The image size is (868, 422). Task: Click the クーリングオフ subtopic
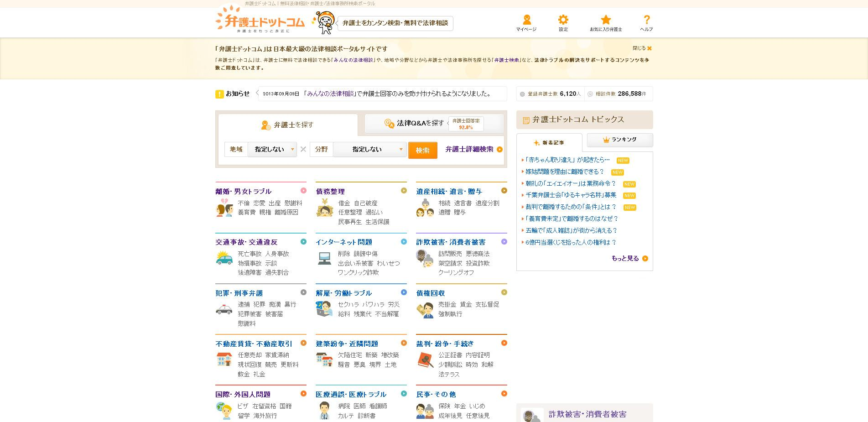(457, 272)
